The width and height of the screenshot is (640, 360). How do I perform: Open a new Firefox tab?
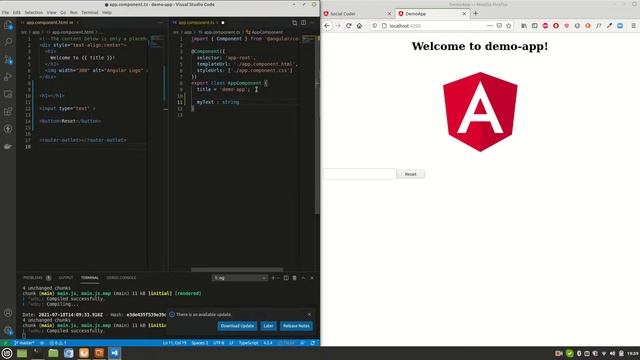(x=476, y=13)
